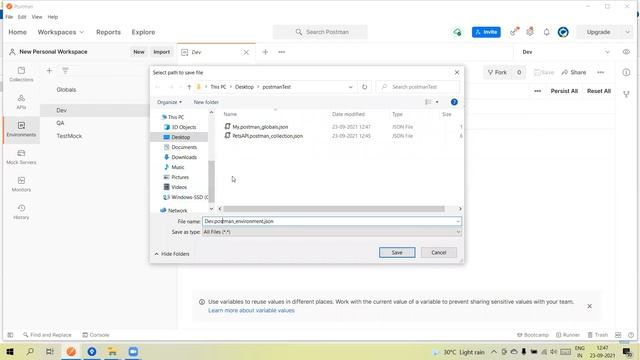Click the folder tree vertical scrollbar
Image resolution: width=640 pixels, height=360 pixels.
pos(211,181)
